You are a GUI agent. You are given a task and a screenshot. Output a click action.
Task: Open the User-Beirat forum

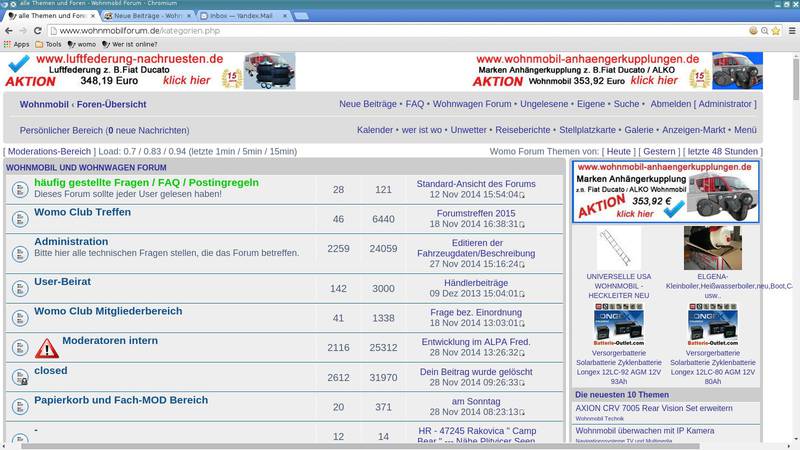(x=62, y=281)
